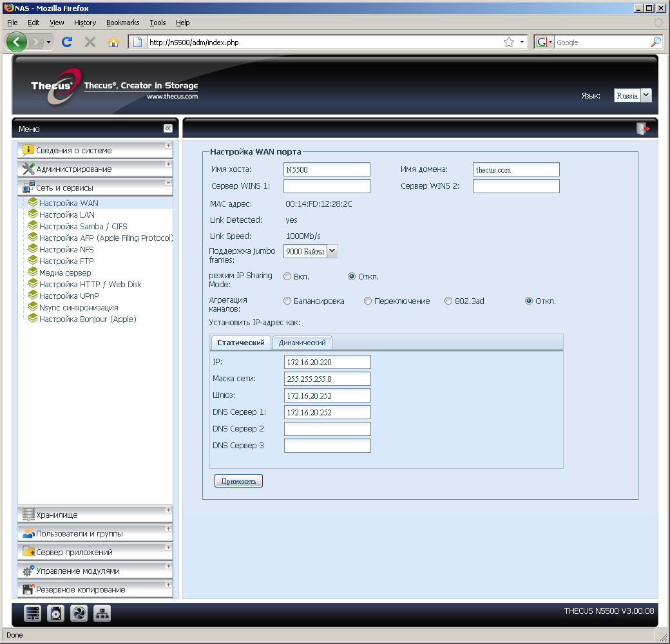Open the Bookmarks menu
The width and height of the screenshot is (670, 644).
(x=122, y=23)
